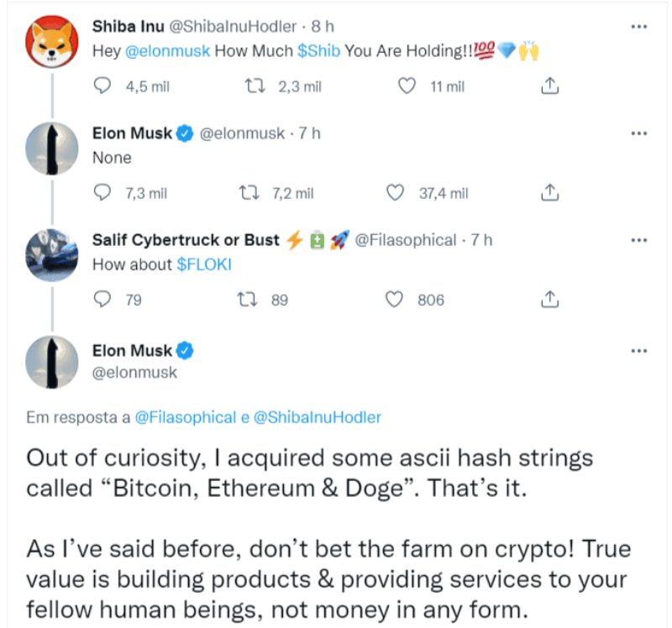Viewport: 672px width, 628px height.
Task: Click the reply icon on Shiba Inu's tweet
Action: click(102, 85)
